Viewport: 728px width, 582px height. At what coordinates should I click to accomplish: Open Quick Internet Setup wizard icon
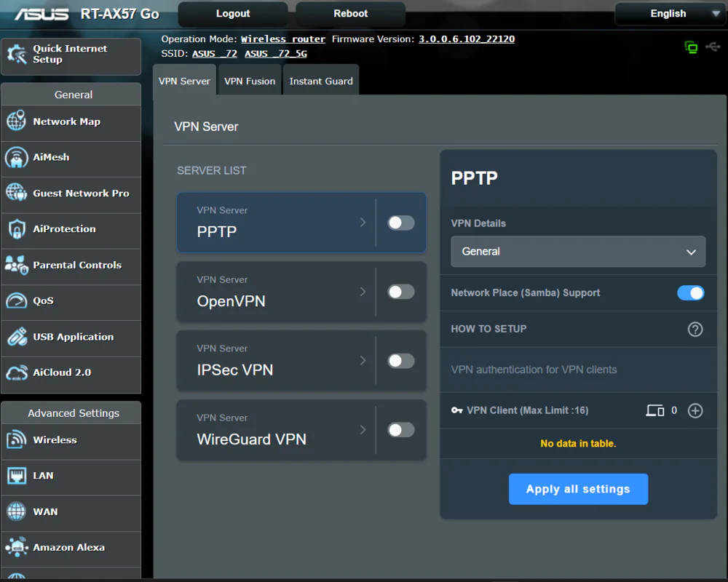click(x=17, y=55)
